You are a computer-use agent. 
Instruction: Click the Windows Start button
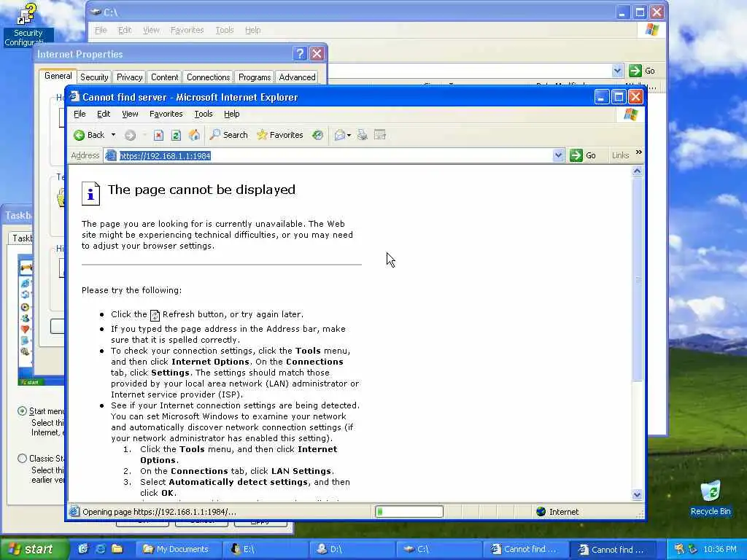point(34,550)
